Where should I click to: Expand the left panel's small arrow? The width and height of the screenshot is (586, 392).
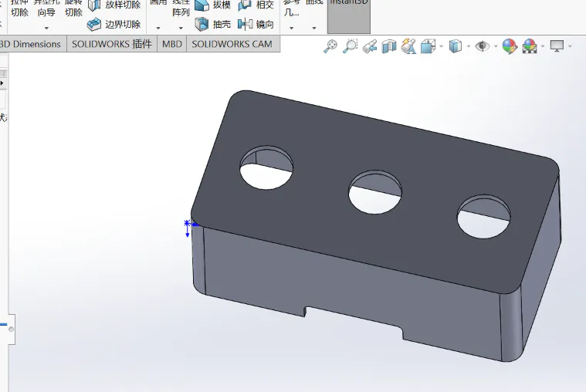pos(2,83)
